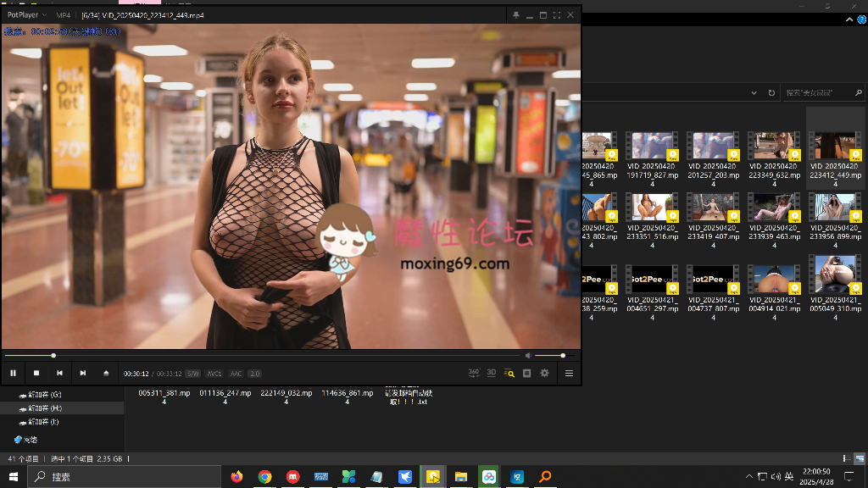Click the volume slider
Viewport: 868px width, 488px height.
[x=551, y=356]
